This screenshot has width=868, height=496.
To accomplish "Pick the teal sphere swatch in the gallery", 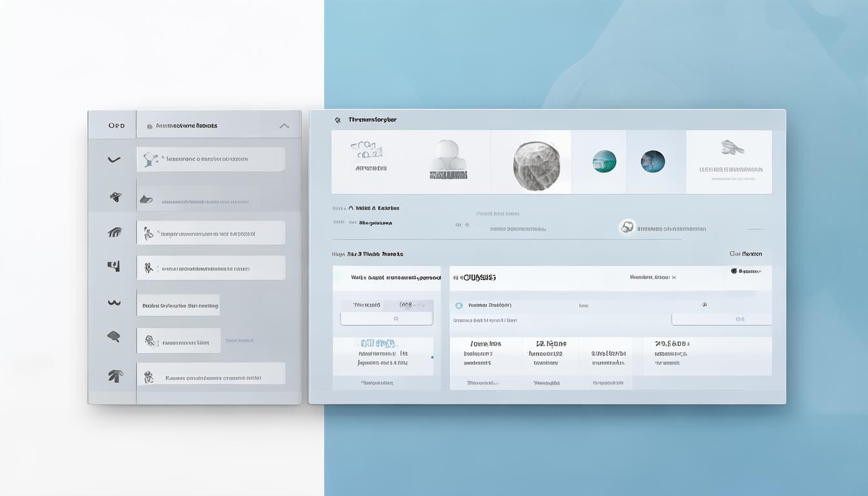I will pyautogui.click(x=604, y=161).
